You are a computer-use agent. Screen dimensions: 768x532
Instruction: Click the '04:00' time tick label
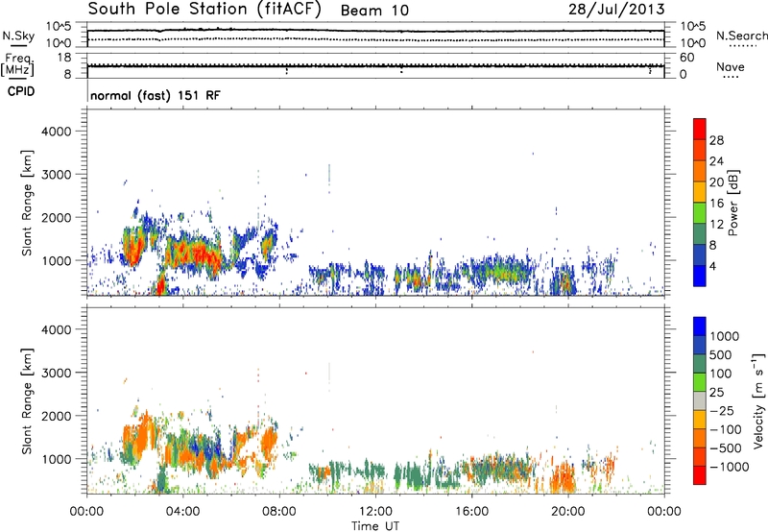point(182,512)
